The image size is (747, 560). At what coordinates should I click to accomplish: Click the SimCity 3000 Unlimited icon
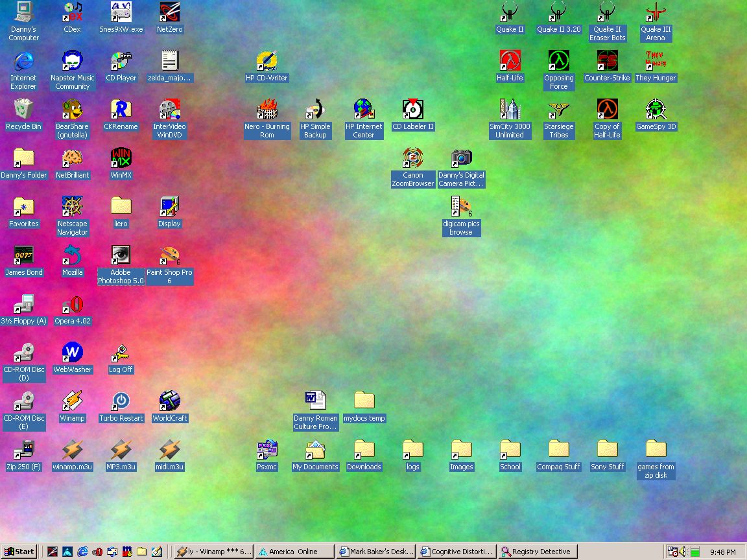510,110
